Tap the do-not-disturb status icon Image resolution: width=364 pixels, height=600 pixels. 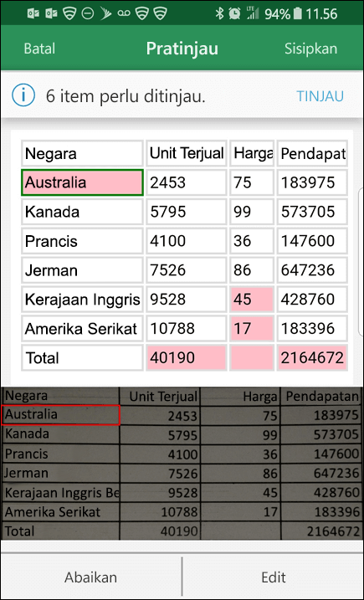point(88,14)
